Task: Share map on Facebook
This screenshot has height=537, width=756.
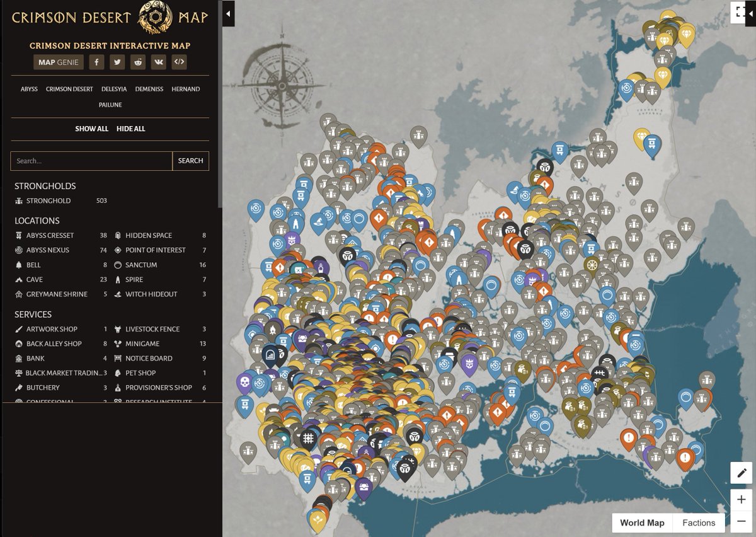Action: (x=96, y=62)
